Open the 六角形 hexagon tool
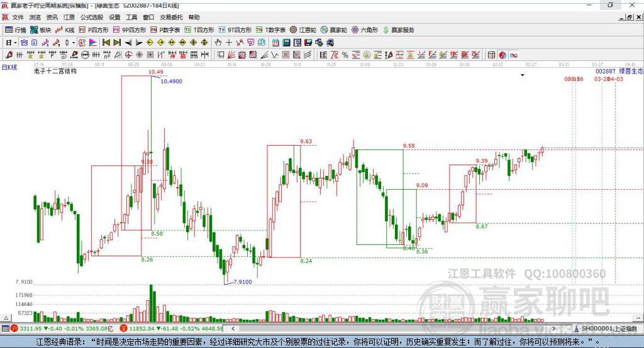This screenshot has height=348, width=644. pyautogui.click(x=365, y=30)
